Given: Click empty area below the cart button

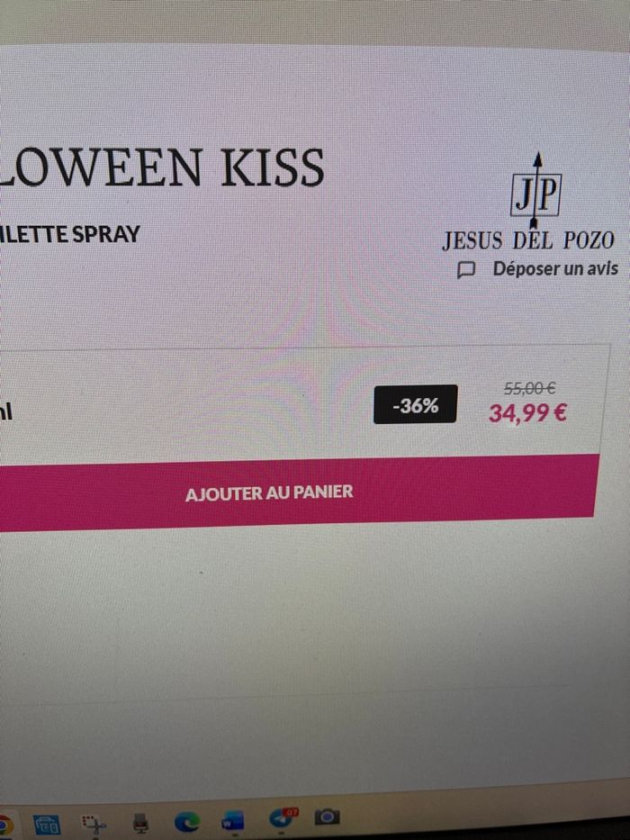Looking at the screenshot, I should pos(300,616).
